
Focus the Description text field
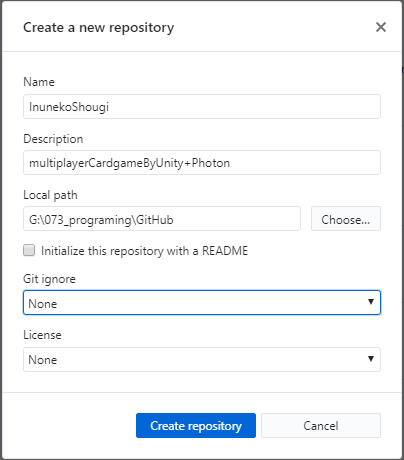[x=202, y=163]
